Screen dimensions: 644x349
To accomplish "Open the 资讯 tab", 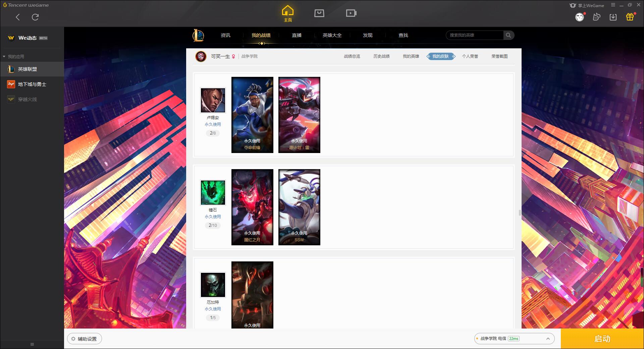I will point(225,35).
